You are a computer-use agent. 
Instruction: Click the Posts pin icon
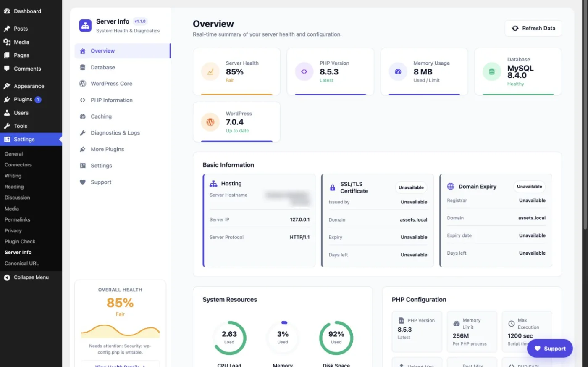[7, 29]
